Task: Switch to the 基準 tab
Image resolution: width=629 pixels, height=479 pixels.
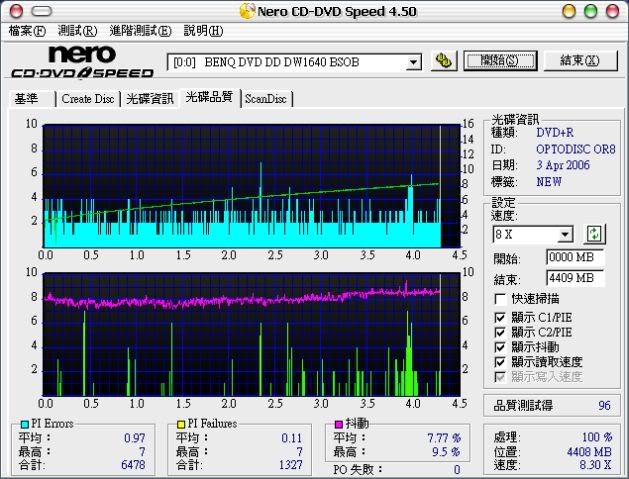Action: click(32, 99)
